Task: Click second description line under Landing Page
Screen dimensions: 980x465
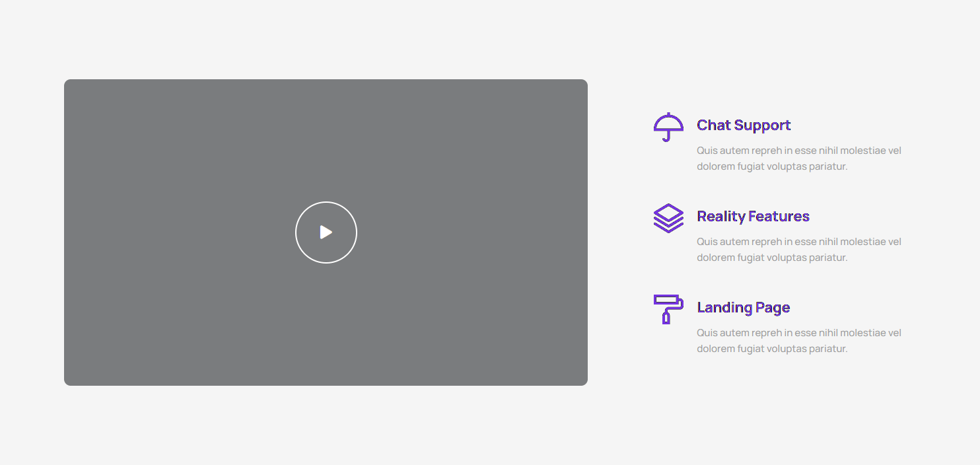Action: pyautogui.click(x=771, y=349)
